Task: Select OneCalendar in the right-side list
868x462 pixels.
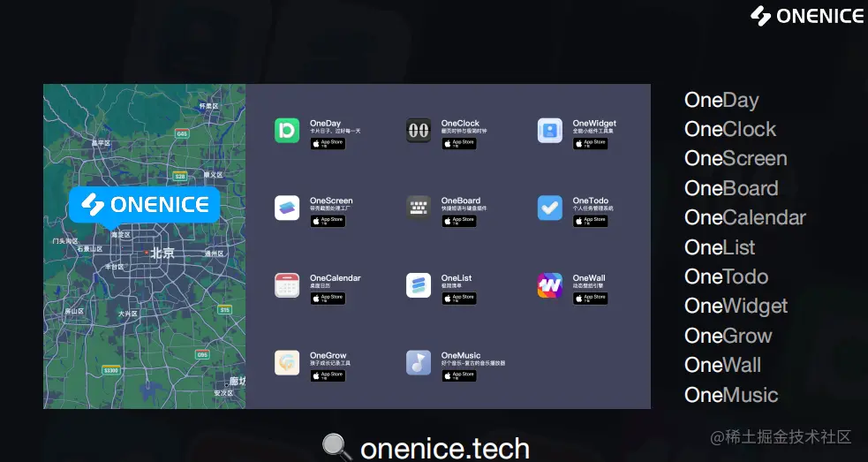Action: (745, 217)
